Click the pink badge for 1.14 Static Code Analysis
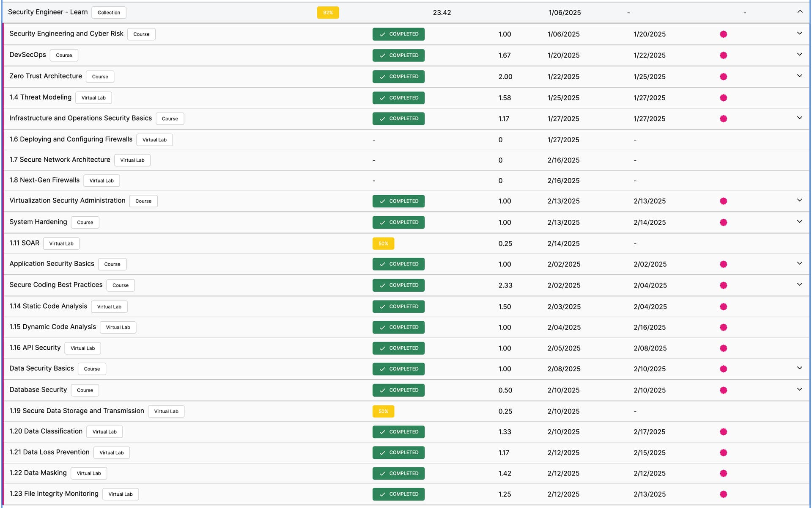This screenshot has height=508, width=812. point(723,306)
